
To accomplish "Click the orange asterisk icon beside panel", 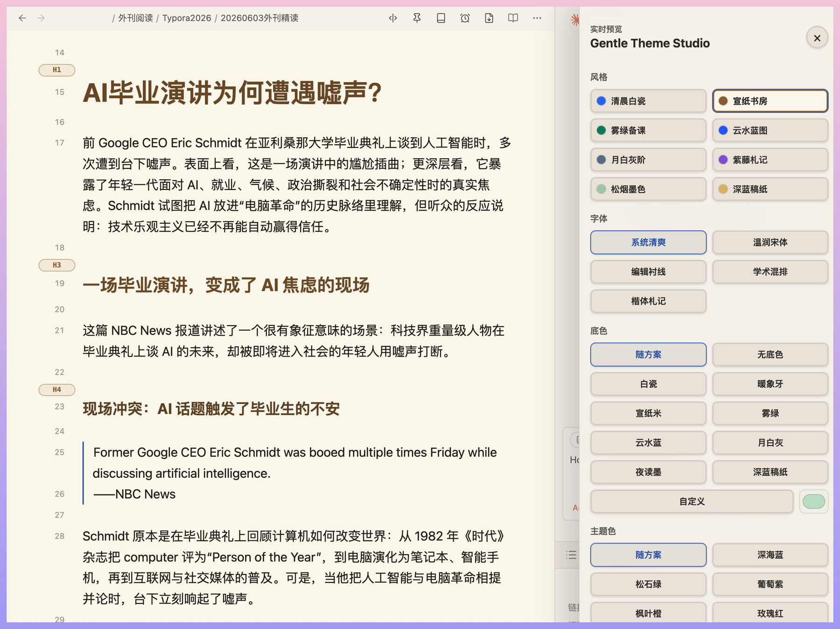I will pyautogui.click(x=575, y=20).
